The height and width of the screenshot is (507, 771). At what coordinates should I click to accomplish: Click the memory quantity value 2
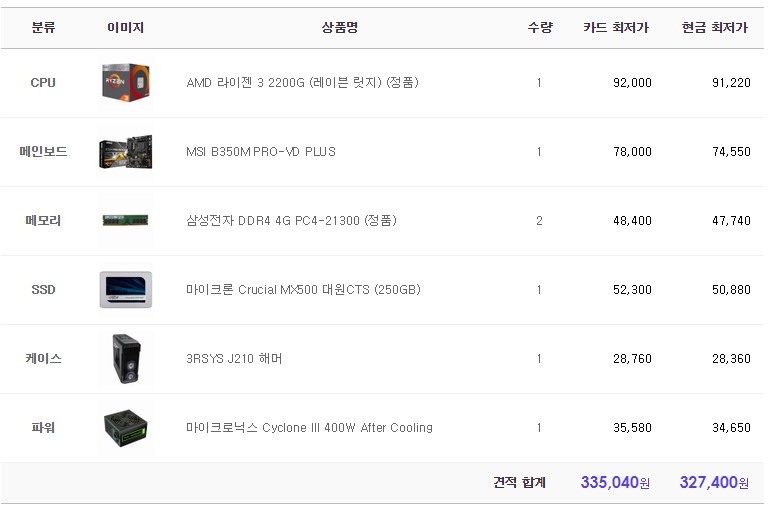pyautogui.click(x=539, y=221)
